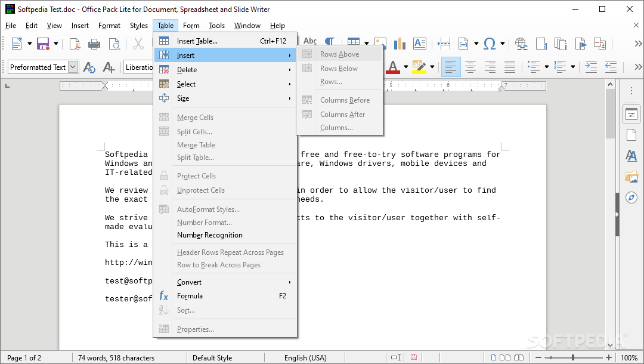Open the Delete submenu
The height and width of the screenshot is (364, 644).
[225, 70]
